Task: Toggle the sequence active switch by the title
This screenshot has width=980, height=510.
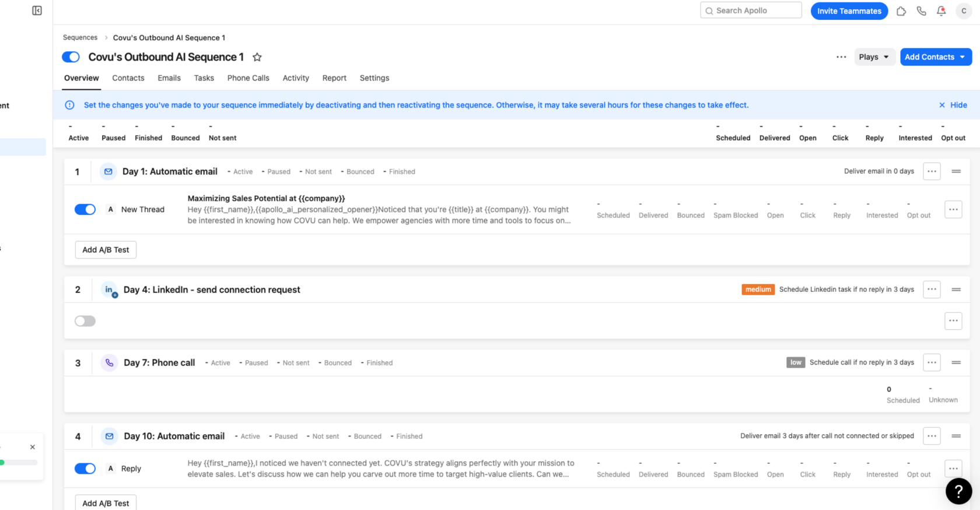Action: pos(71,57)
